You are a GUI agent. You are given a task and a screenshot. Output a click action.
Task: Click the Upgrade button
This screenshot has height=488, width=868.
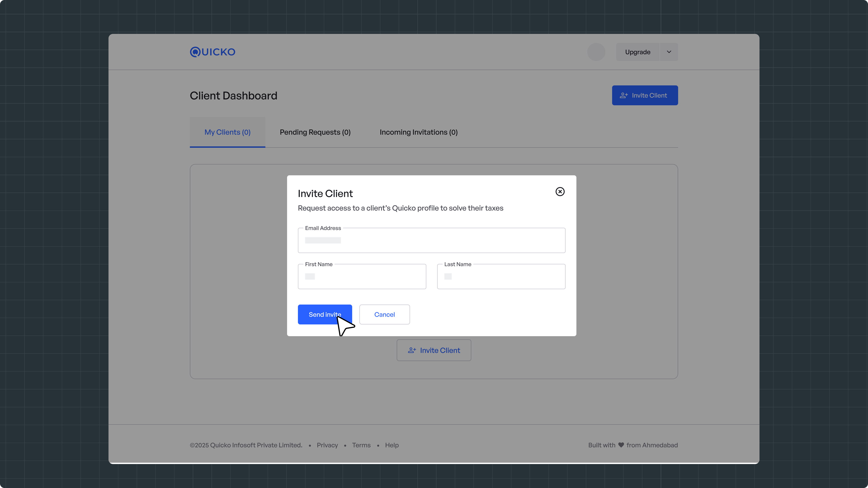pyautogui.click(x=637, y=52)
